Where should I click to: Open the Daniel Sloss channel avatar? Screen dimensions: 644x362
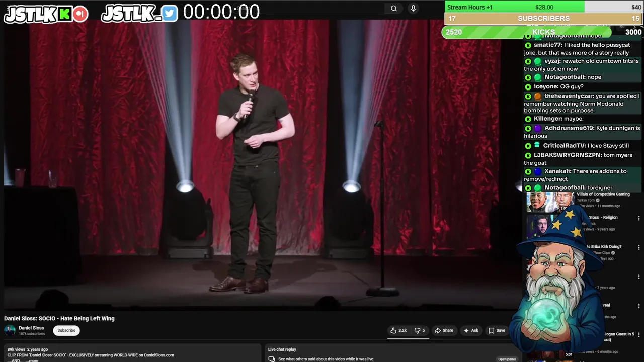pos(10,330)
